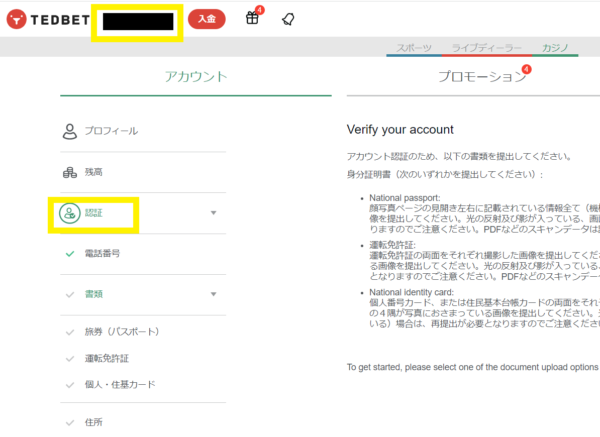Image resolution: width=600 pixels, height=437 pixels.
Task: Choose the 個人・住基カード document option
Action: coord(120,384)
